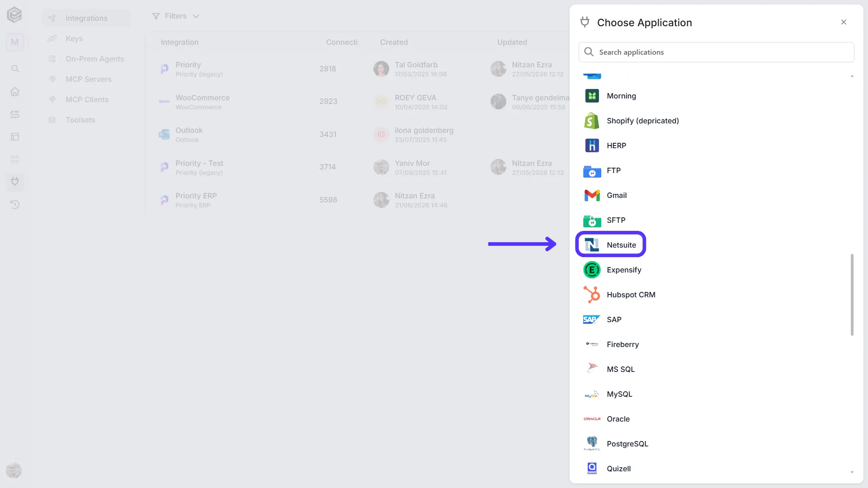Select the Gmail envelope icon
The width and height of the screenshot is (868, 488).
pos(592,195)
